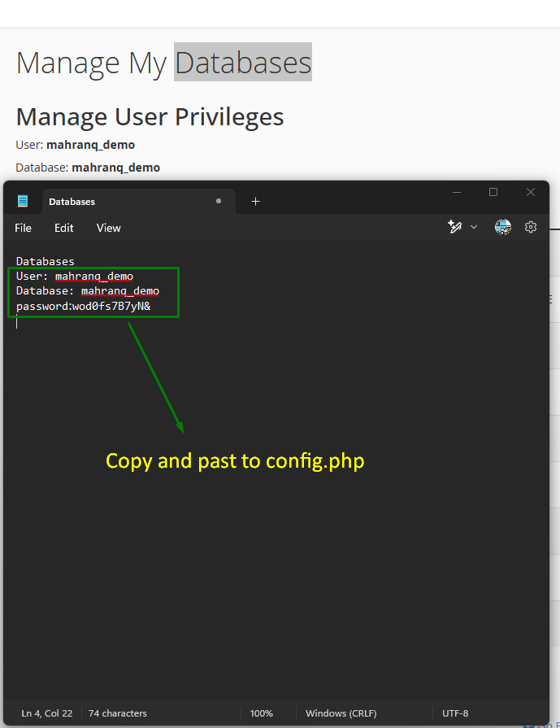Click the Notepad app icon in the title bar
The image size is (560, 728).
[24, 200]
